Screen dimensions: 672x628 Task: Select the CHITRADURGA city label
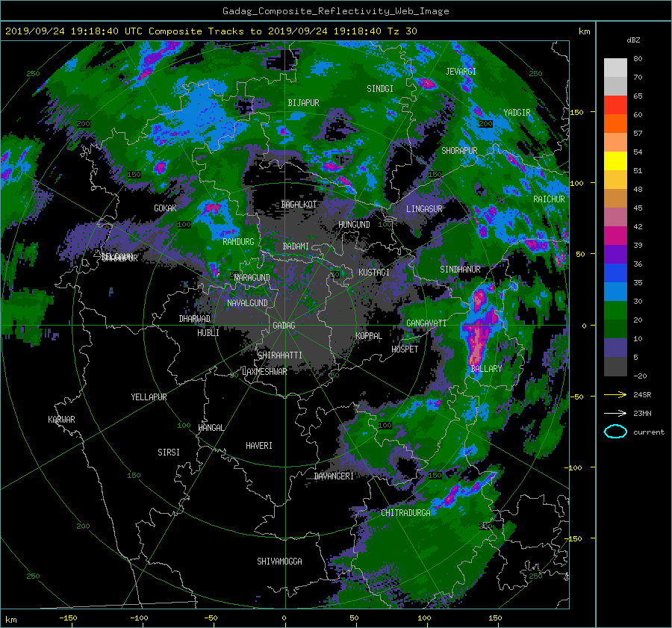pos(405,512)
